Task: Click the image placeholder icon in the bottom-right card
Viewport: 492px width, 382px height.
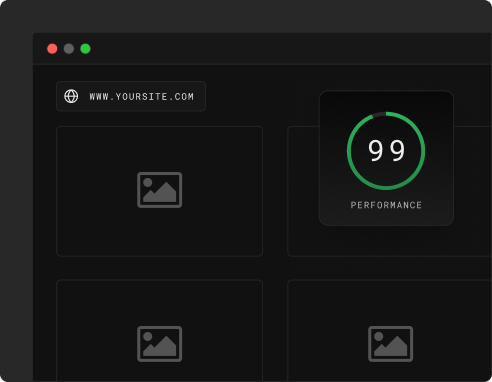Action: [390, 344]
